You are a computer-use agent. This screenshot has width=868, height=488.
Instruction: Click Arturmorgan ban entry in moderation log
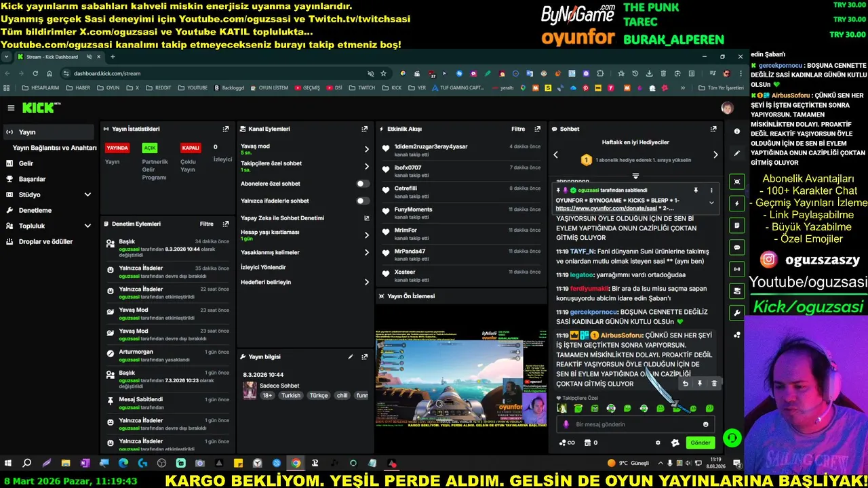coord(168,356)
